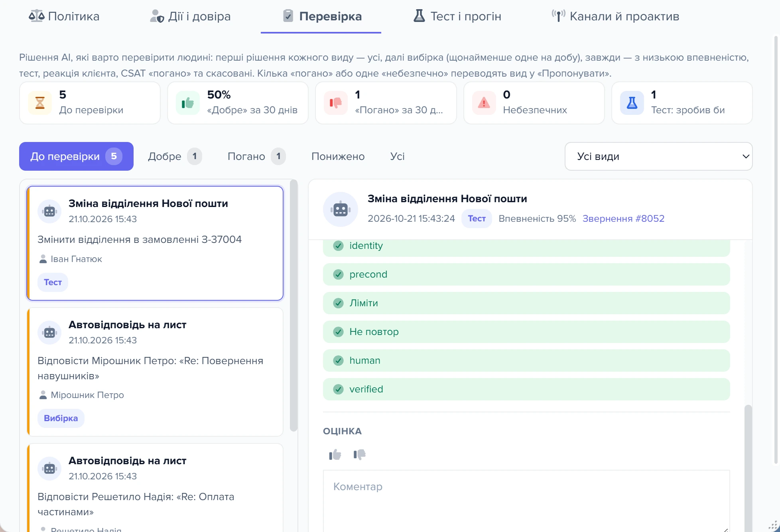
Task: Switch to the Дії і довіра tab
Action: coord(190,16)
